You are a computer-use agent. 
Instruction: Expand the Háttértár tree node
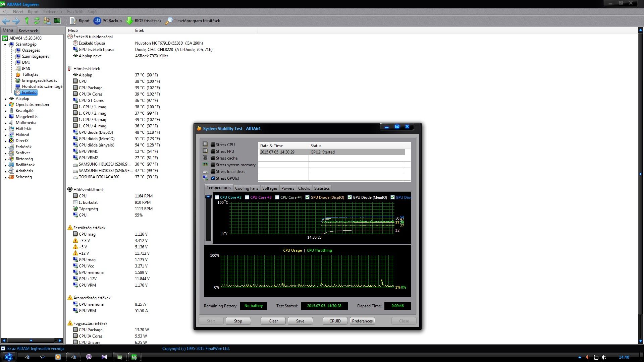coord(5,129)
